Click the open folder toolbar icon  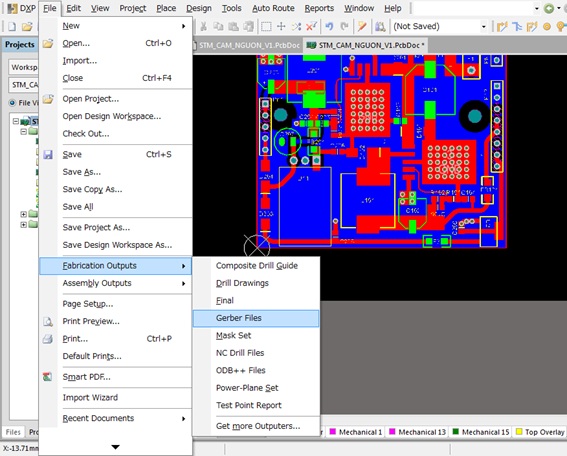click(27, 27)
